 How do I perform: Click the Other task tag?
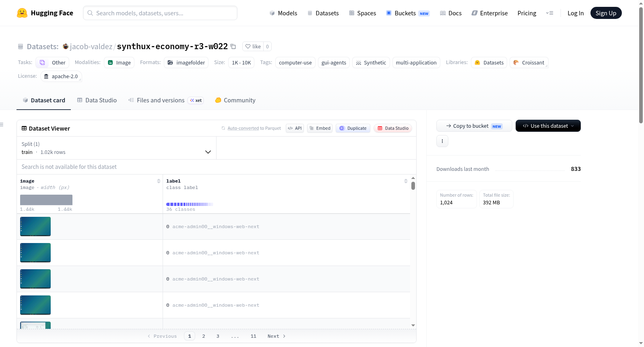[52, 62]
